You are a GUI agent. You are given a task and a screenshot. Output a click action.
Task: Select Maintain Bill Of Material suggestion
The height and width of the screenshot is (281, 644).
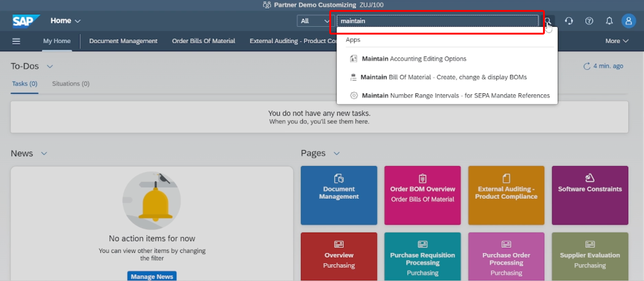[447, 77]
